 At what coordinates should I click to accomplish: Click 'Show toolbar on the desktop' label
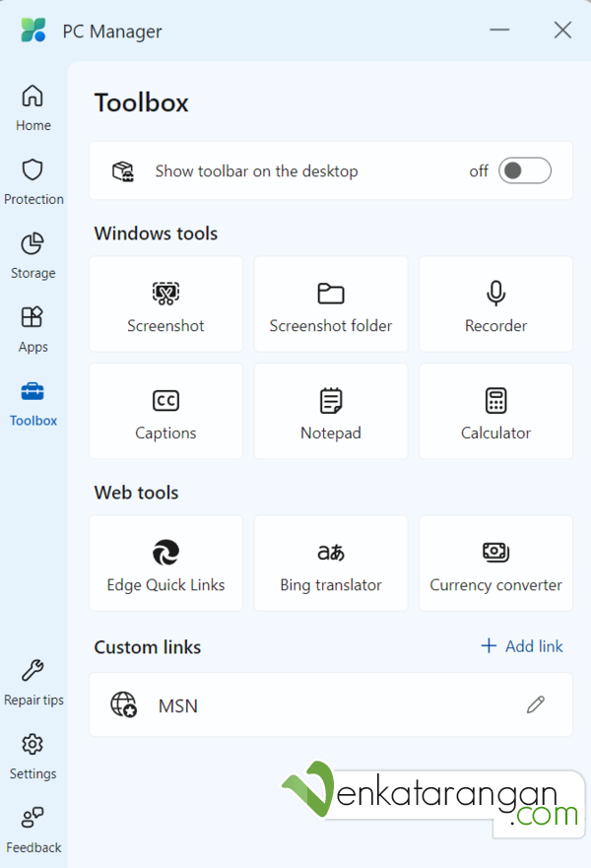(x=256, y=171)
